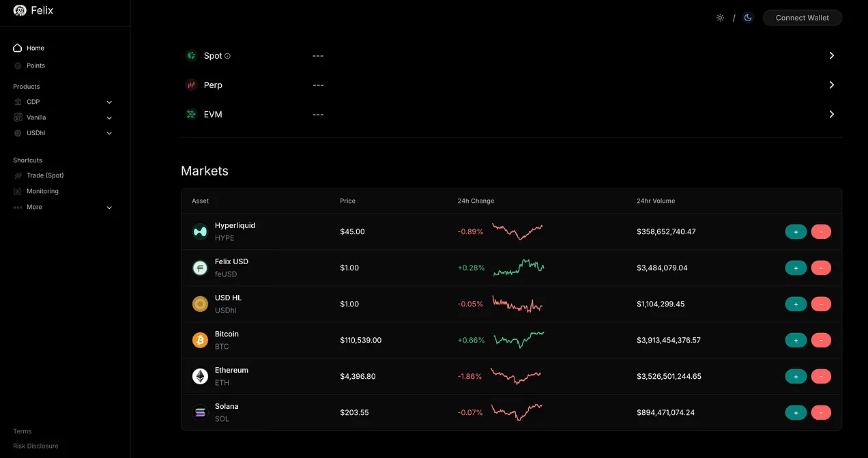Click the green plus button for Bitcoin
Viewport: 868px width, 458px height.
pyautogui.click(x=796, y=340)
